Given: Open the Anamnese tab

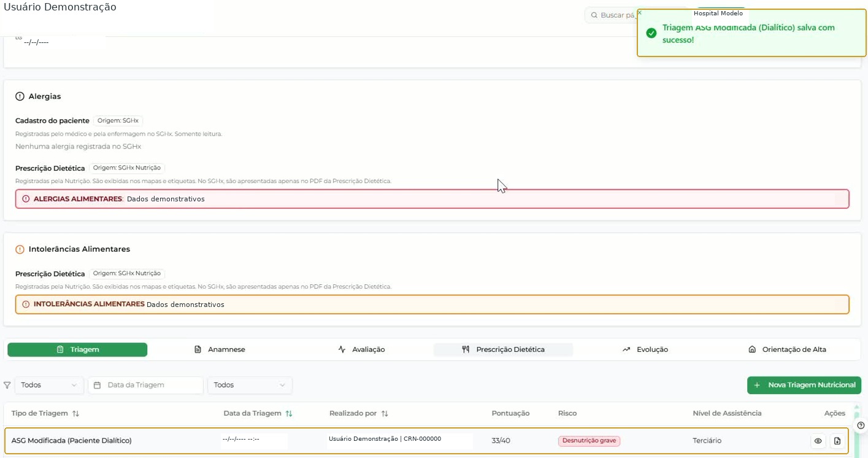Looking at the screenshot, I should pyautogui.click(x=220, y=349).
